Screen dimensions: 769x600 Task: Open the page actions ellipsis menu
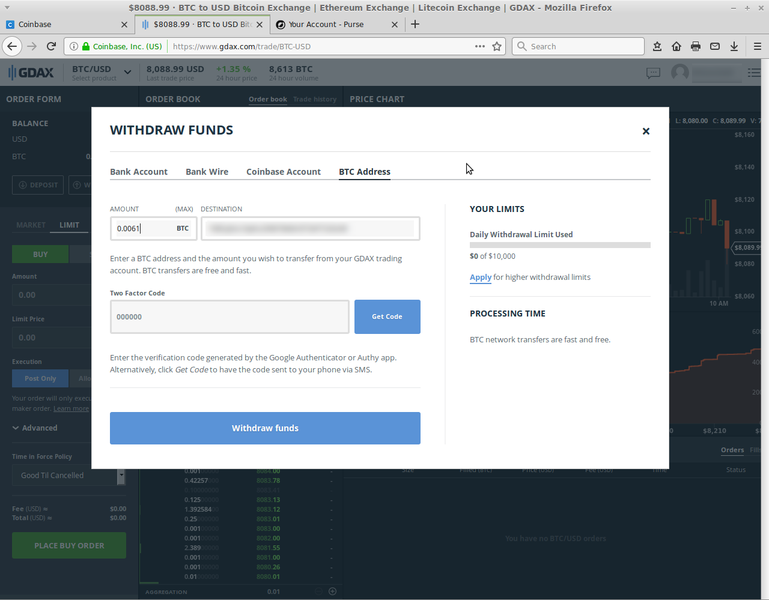click(x=480, y=46)
